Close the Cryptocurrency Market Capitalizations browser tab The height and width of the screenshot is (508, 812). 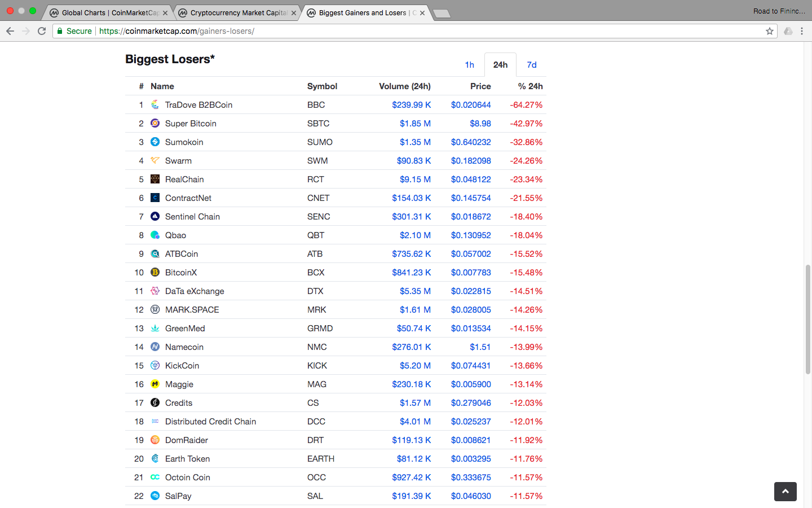point(294,13)
